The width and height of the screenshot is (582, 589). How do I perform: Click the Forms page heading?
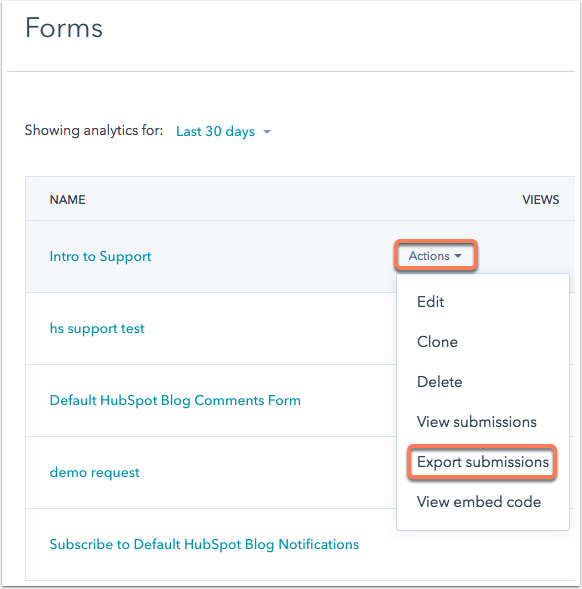click(x=64, y=28)
